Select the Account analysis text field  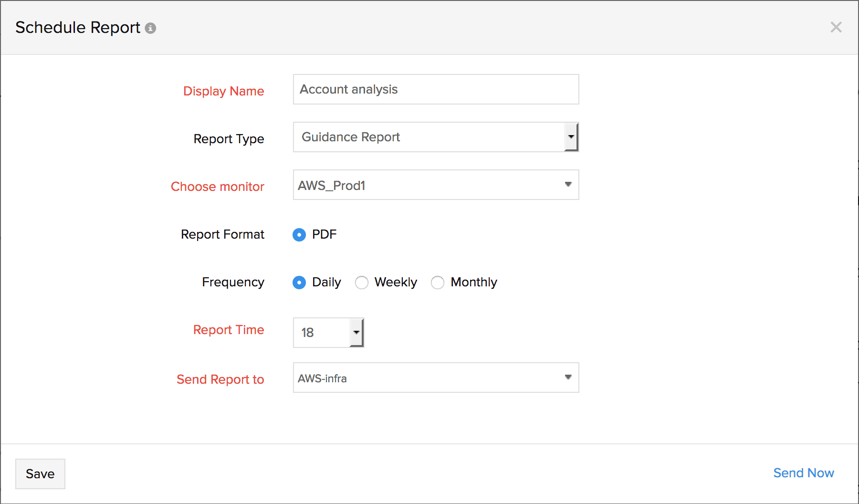click(x=434, y=89)
